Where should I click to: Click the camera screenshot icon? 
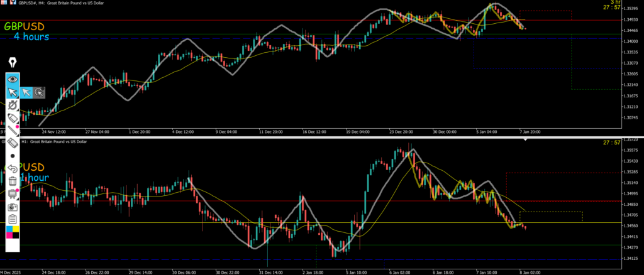point(13,206)
